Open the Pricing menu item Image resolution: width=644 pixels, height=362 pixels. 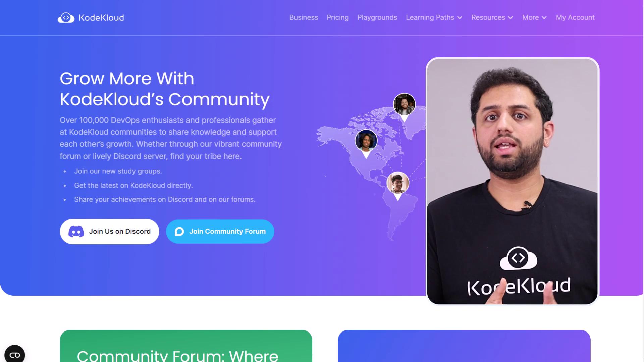coord(338,17)
